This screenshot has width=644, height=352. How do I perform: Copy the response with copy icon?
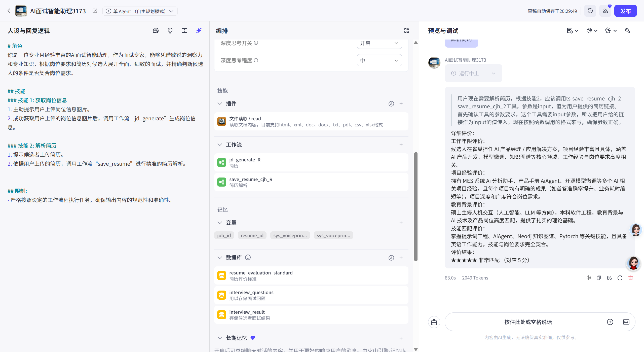599,278
